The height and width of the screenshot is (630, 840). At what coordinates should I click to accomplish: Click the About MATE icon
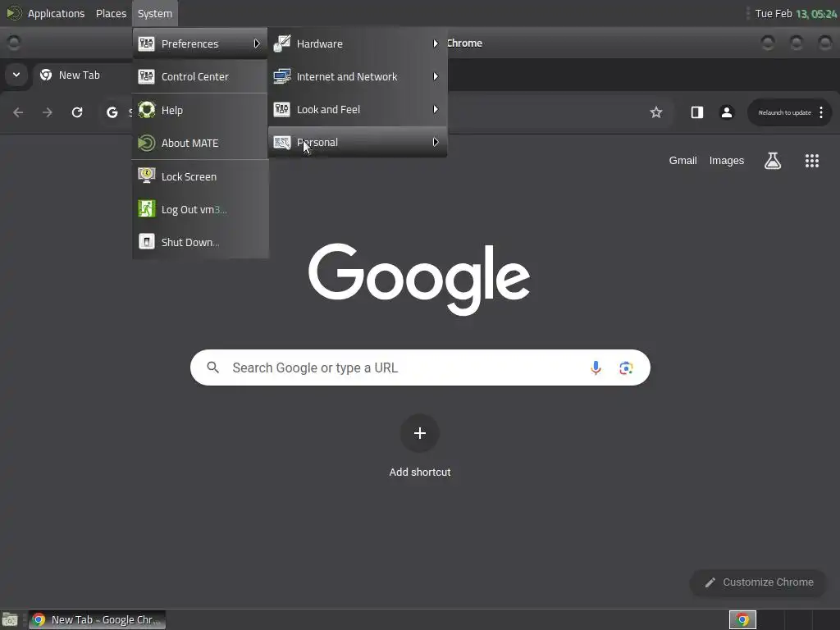(x=146, y=143)
